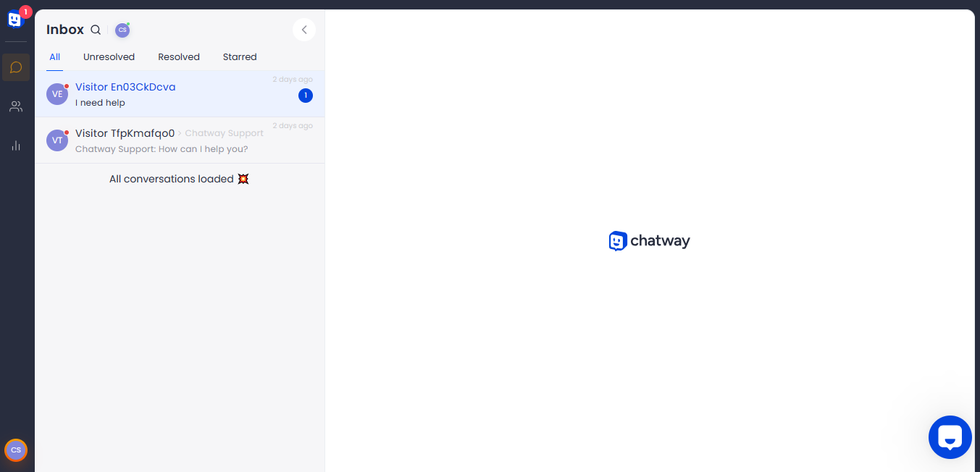Viewport: 980px width, 472px height.
Task: Switch to the Unresolved tab
Action: (x=109, y=57)
